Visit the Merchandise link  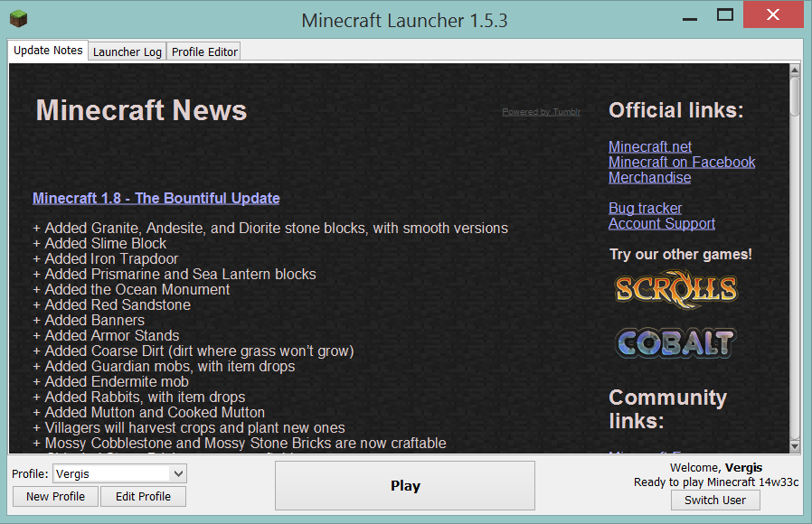[649, 178]
